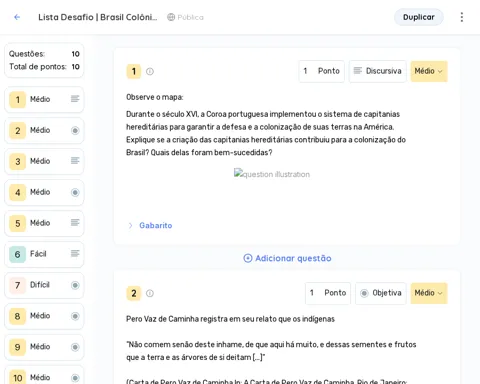This screenshot has height=384, width=480.
Task: Click the 'Questões:' label in summary card
Action: 27,54
